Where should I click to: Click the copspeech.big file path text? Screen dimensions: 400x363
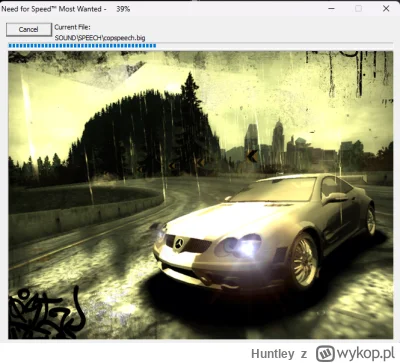100,38
